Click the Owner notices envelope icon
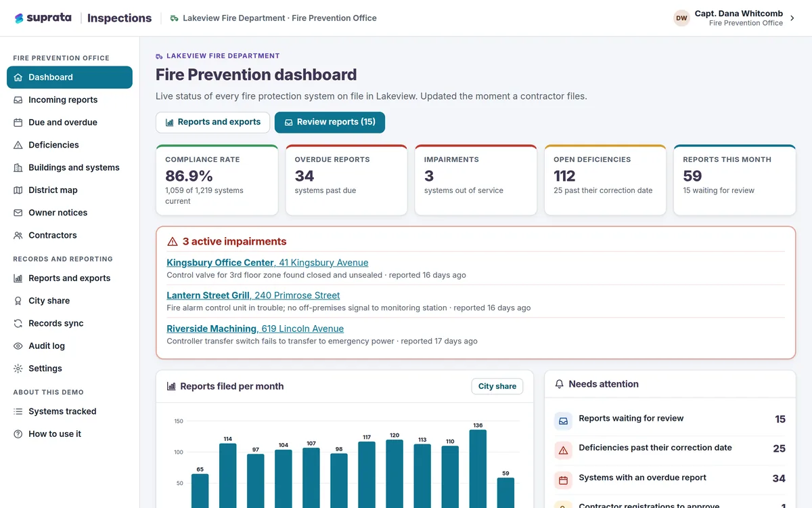Viewport: 812px width, 508px height. tap(18, 213)
